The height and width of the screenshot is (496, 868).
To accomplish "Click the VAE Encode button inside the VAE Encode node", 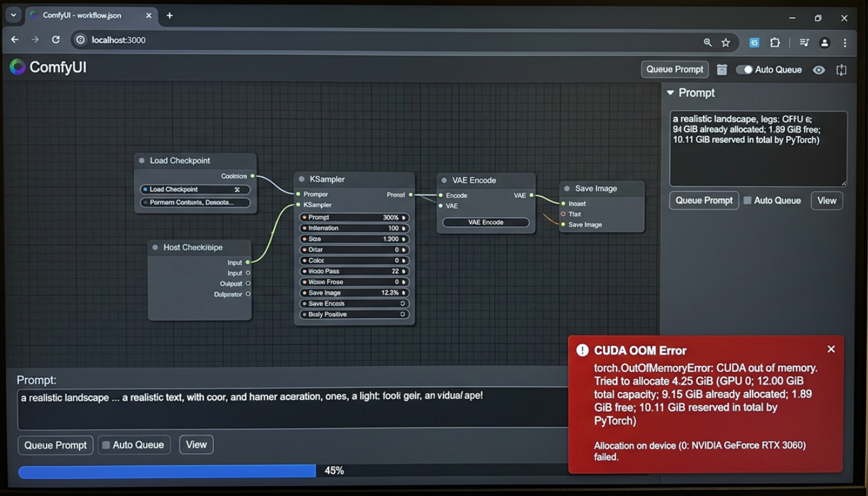I will pyautogui.click(x=486, y=222).
